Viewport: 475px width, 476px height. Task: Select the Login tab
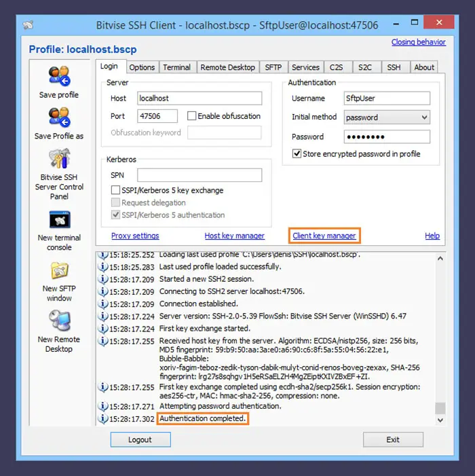point(109,66)
